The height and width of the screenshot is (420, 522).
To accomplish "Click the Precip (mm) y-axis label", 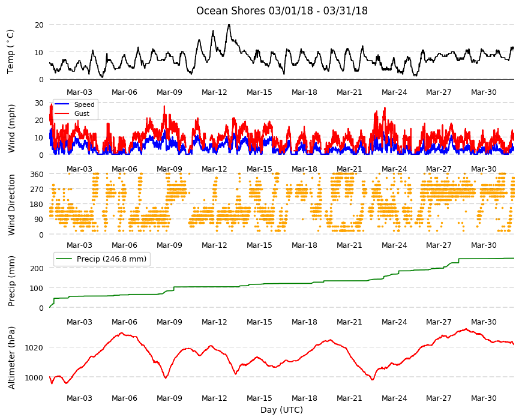I will (11, 281).
